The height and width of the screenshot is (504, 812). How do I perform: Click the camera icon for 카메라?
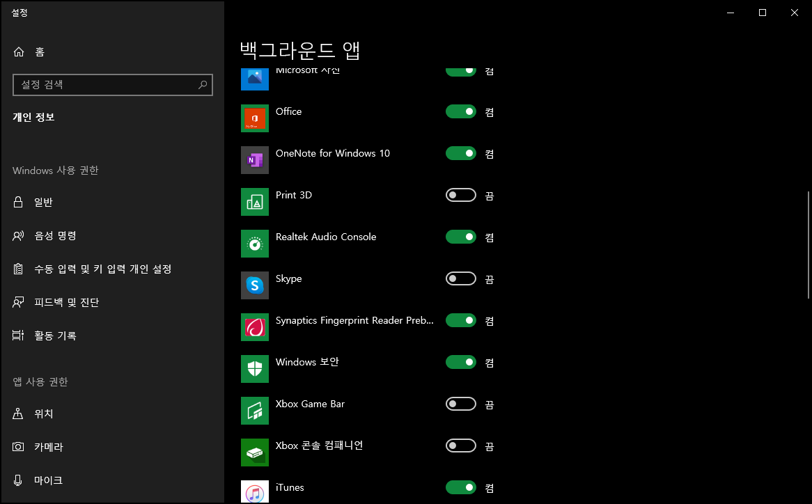point(18,446)
